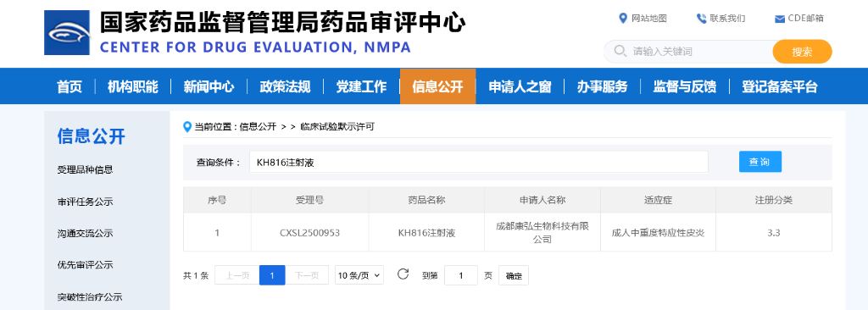Click the CDE logo image

(x=67, y=33)
